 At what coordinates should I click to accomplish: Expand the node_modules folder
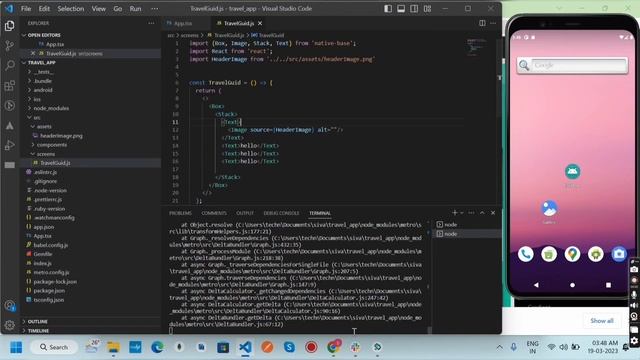(x=51, y=108)
